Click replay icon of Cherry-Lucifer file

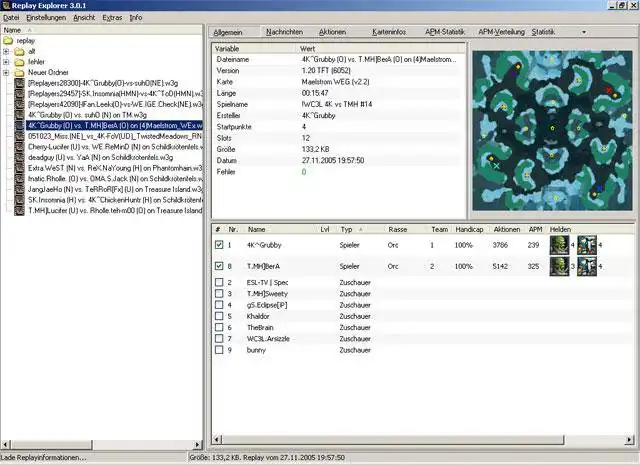click(x=20, y=147)
